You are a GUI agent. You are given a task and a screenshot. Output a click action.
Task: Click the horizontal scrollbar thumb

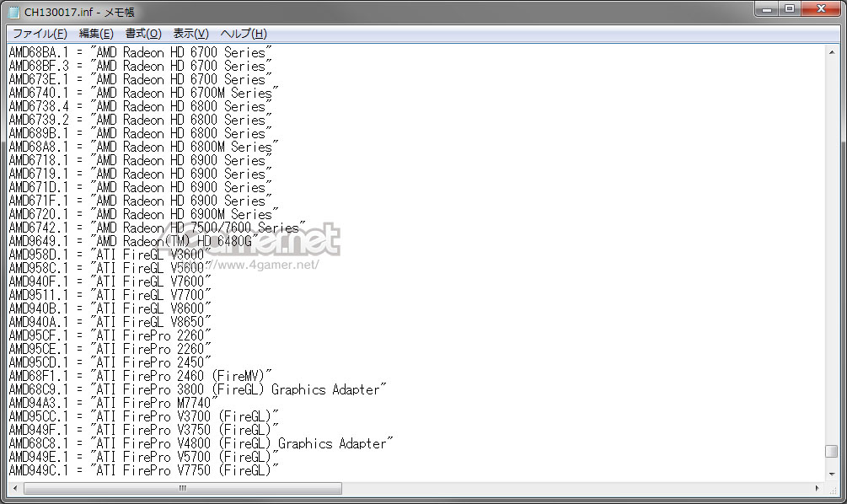(x=183, y=488)
